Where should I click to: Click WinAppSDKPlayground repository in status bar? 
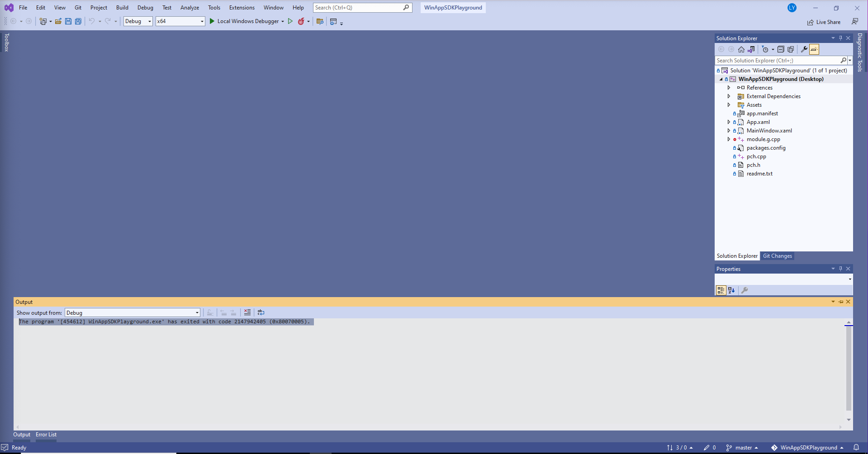click(x=807, y=448)
